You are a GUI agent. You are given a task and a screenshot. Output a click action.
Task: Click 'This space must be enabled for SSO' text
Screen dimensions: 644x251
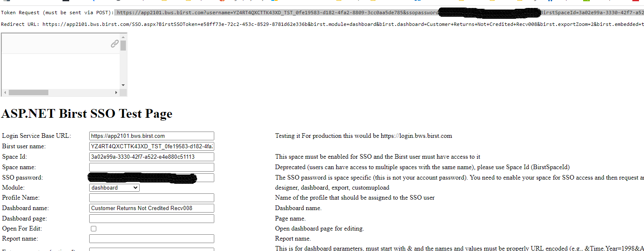point(378,157)
